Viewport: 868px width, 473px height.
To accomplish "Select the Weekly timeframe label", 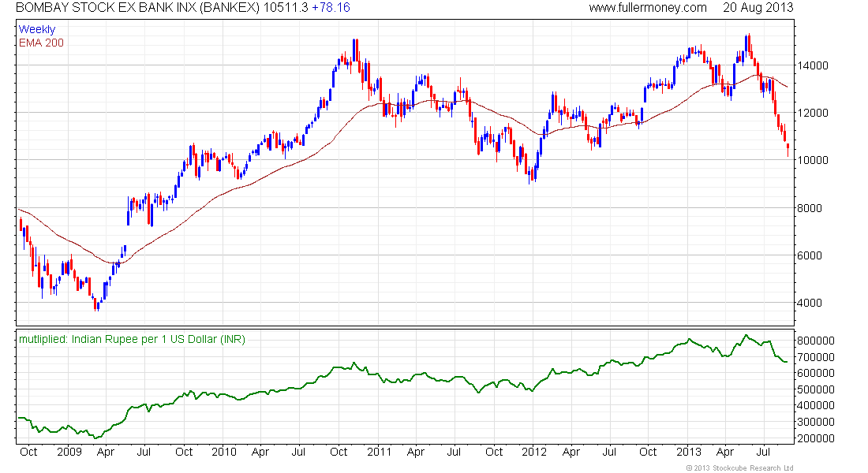I will [x=37, y=29].
